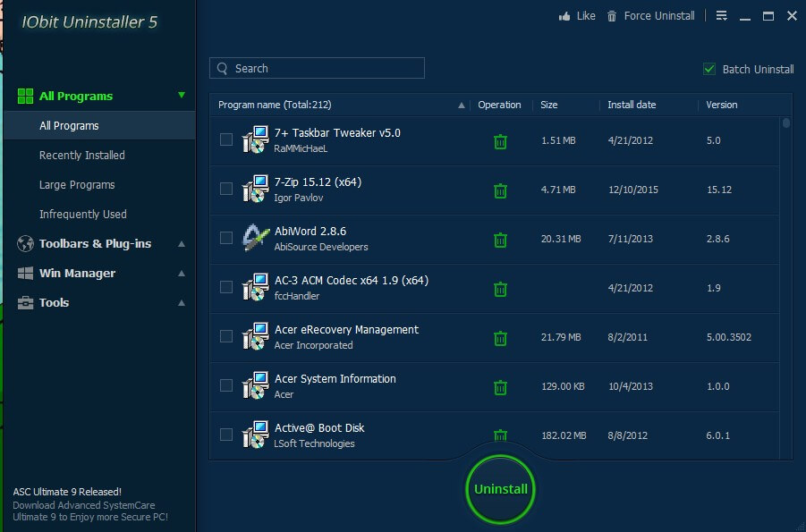
Task: Click the Win Manager Windows logo icon
Action: [25, 274]
